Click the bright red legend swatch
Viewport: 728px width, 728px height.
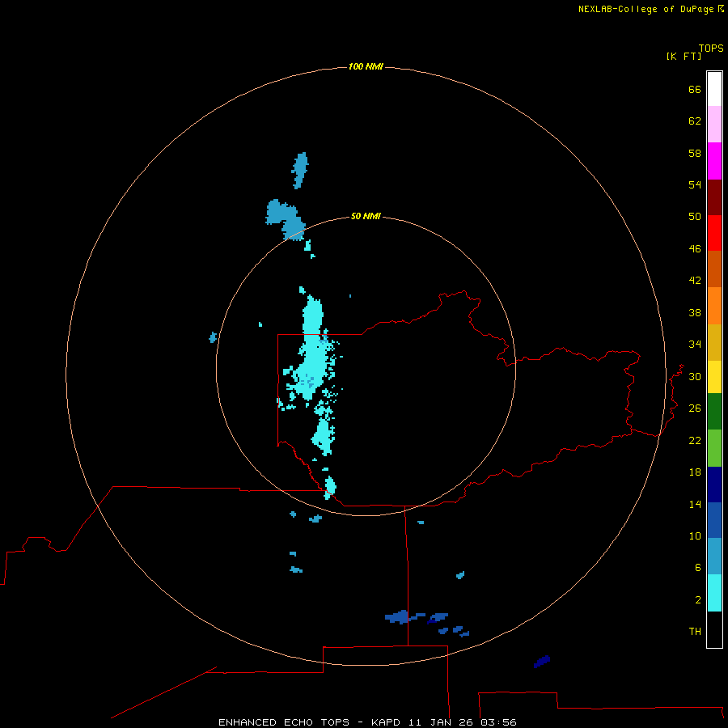pos(714,233)
